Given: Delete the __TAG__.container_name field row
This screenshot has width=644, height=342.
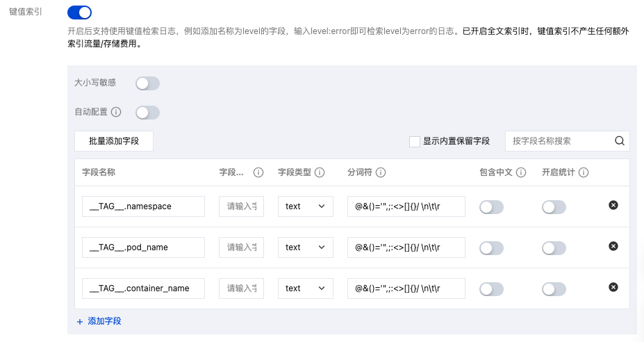Looking at the screenshot, I should [613, 287].
